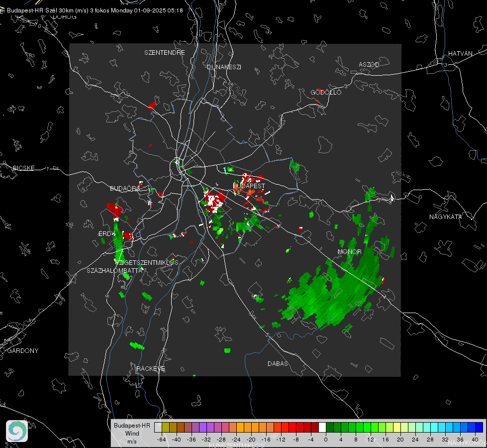487x448 pixels.
Task: Click the GÖDÖLLŐ city label
Action: coord(326,92)
